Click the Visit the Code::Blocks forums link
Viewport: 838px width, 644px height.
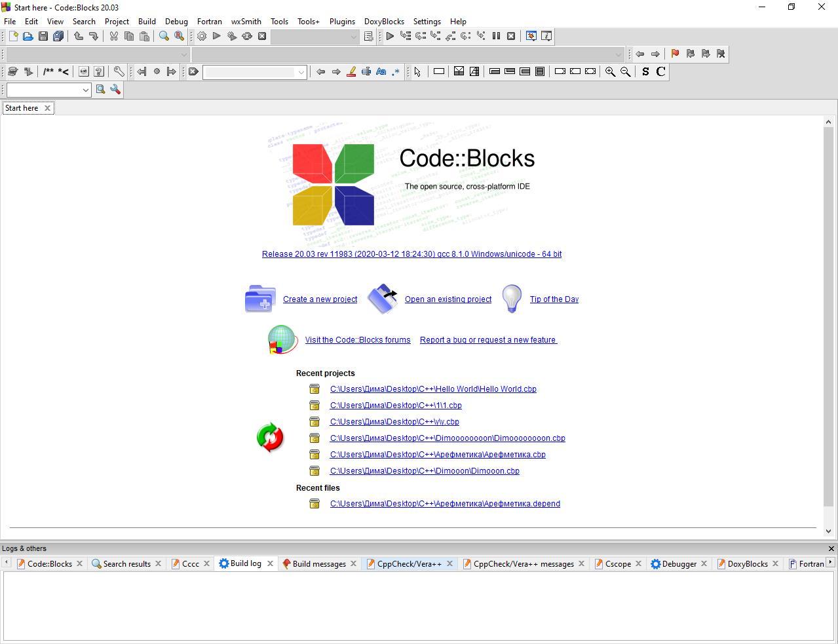(358, 340)
